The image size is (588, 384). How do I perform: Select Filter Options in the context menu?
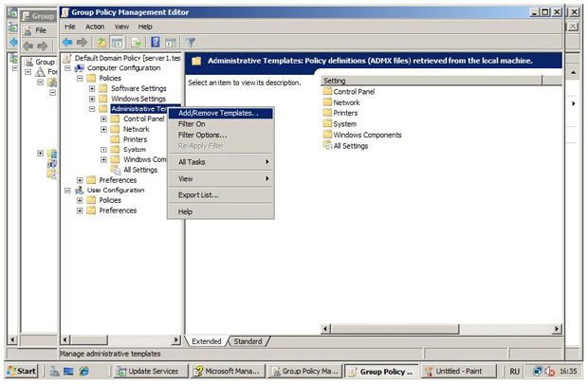pos(202,135)
